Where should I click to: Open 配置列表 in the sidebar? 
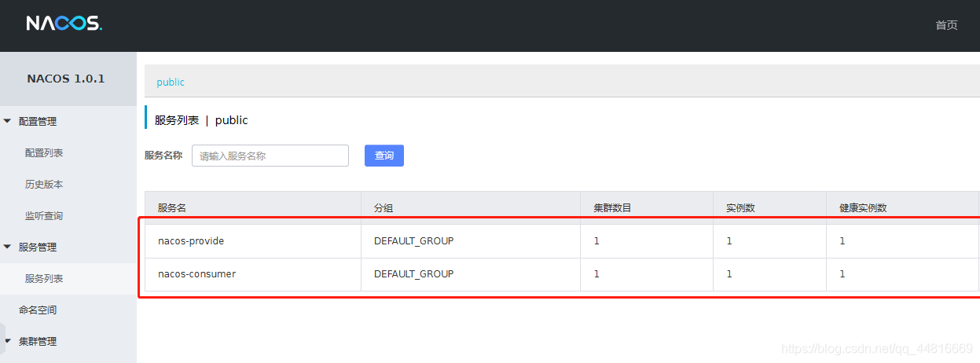coord(44,152)
